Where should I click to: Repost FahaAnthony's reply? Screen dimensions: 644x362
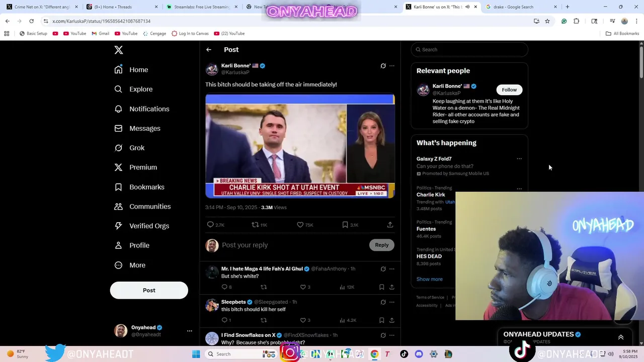(264, 287)
